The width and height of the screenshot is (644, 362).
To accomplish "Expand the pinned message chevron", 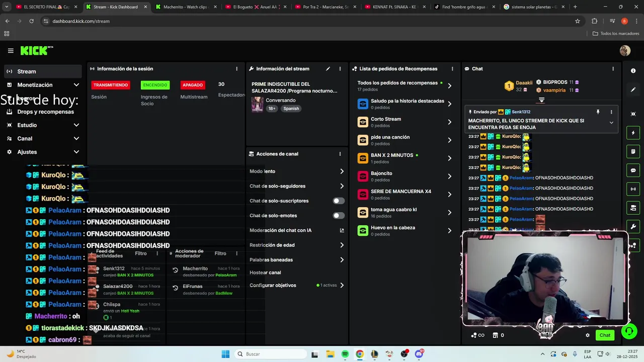I will click(x=611, y=123).
